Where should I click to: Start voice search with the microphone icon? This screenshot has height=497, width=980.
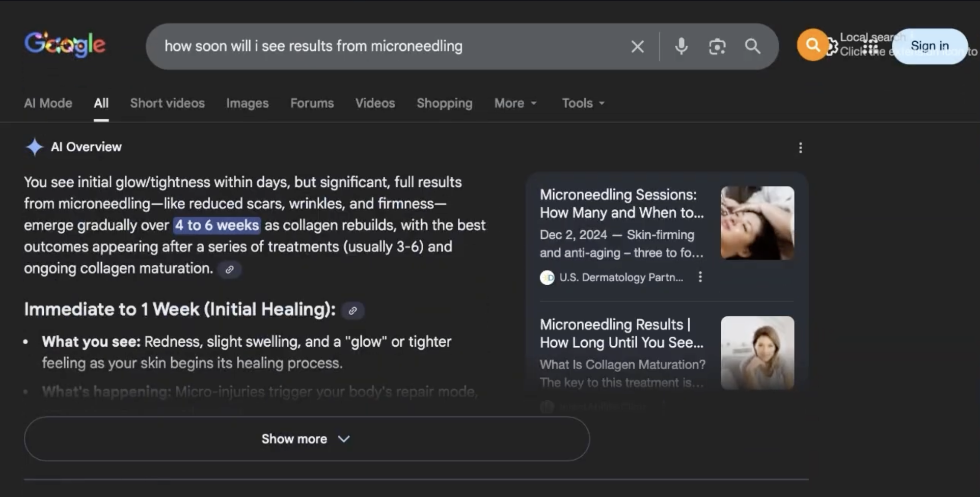click(x=681, y=46)
